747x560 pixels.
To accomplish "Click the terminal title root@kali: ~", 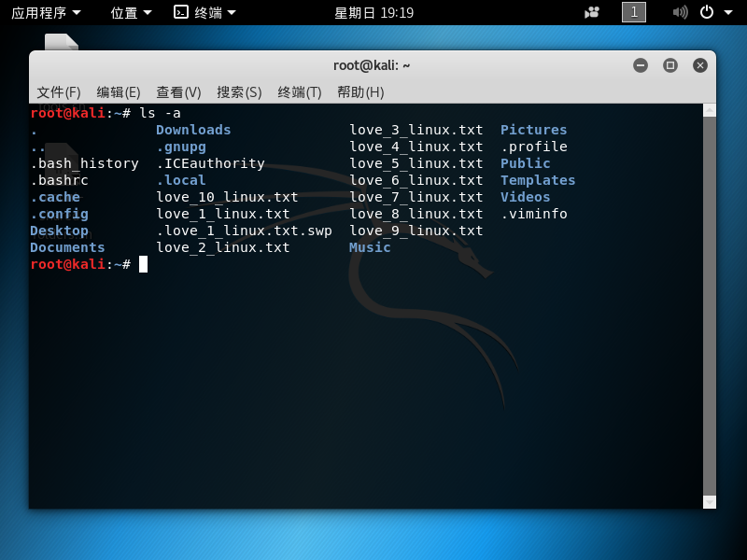I will (372, 65).
